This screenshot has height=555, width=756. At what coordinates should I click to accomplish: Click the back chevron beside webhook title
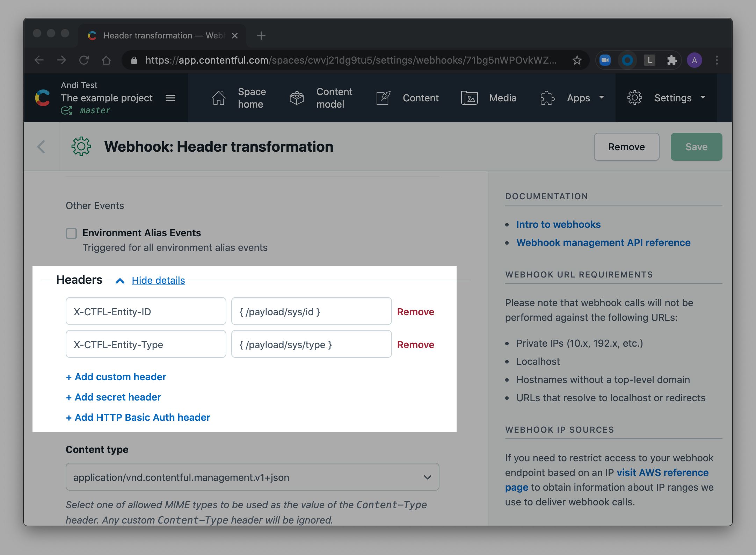point(41,147)
